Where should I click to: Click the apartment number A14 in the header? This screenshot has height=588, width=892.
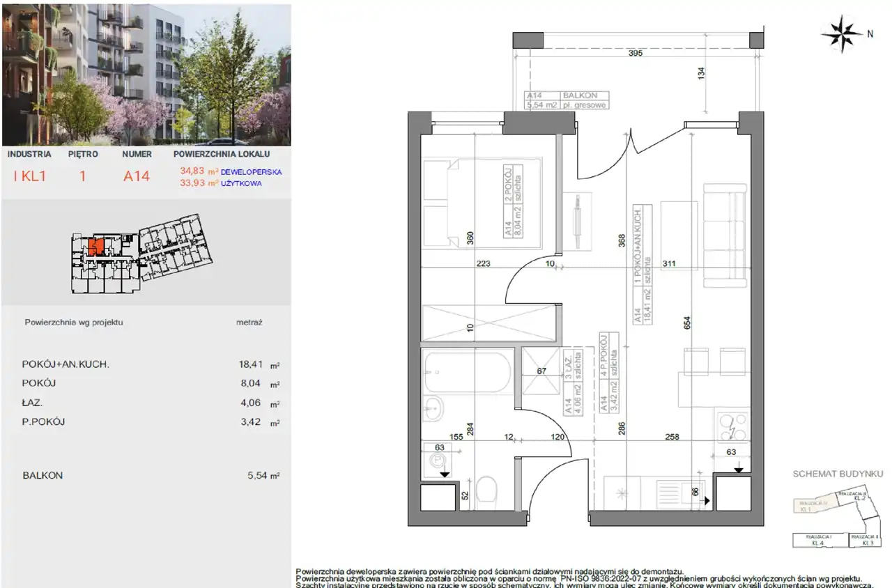click(137, 176)
